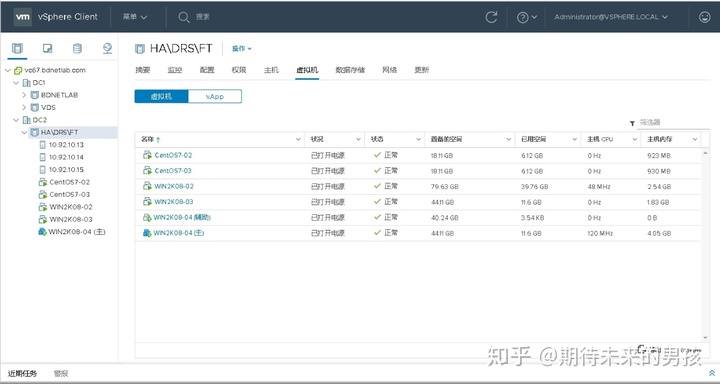Switch to the 网络 tab
Image resolution: width=720 pixels, height=385 pixels.
tap(389, 70)
